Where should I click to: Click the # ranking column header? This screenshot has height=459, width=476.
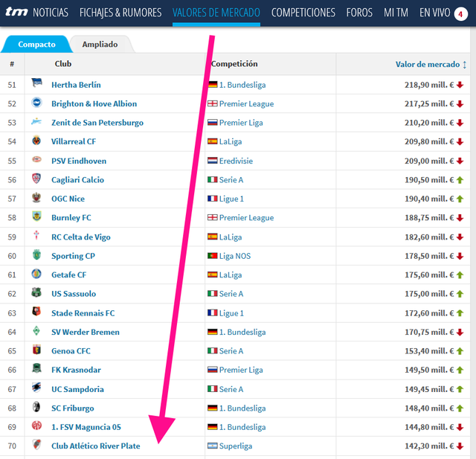12,64
